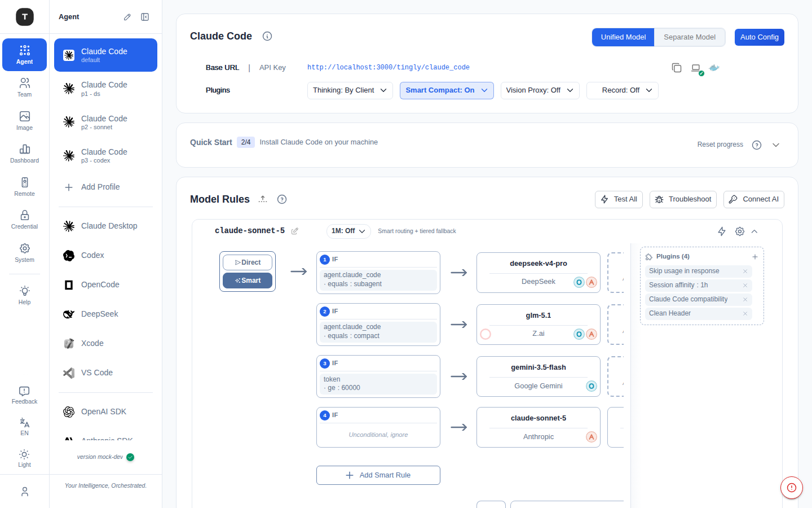This screenshot has height=508, width=812.
Task: Click Add Profile in the agent list
Action: [105, 187]
